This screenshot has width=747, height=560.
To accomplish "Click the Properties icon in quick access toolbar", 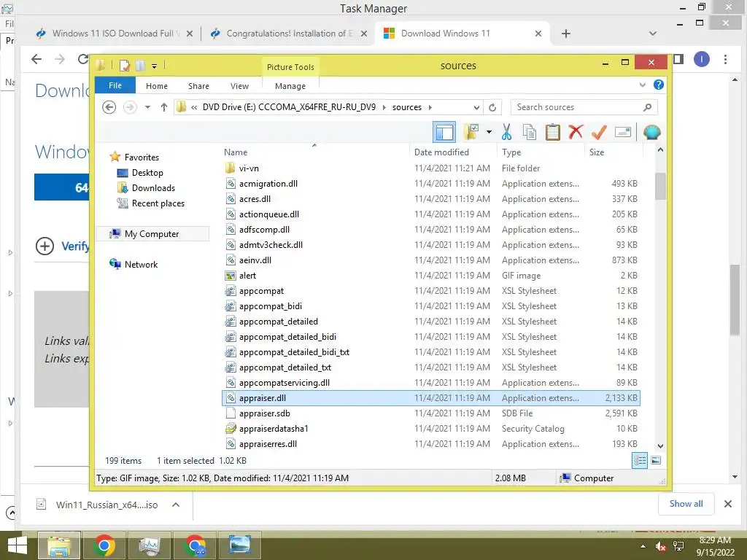I will coord(124,66).
